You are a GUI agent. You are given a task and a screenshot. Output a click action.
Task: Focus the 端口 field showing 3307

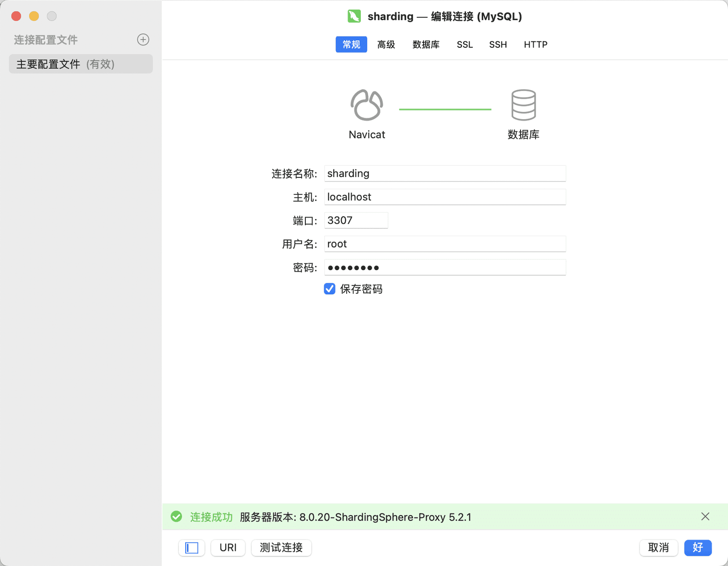(356, 221)
